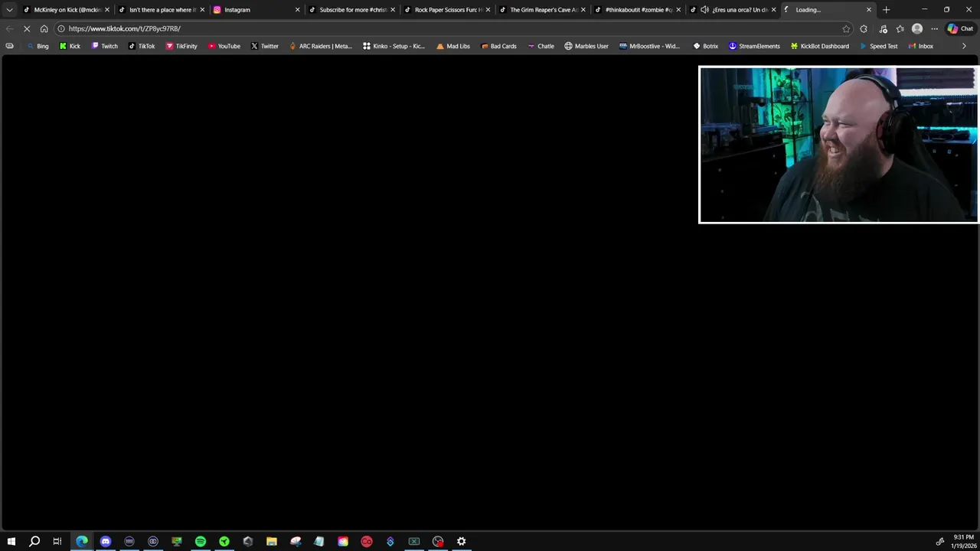
Task: Open the Copilot Chat button
Action: pyautogui.click(x=960, y=28)
